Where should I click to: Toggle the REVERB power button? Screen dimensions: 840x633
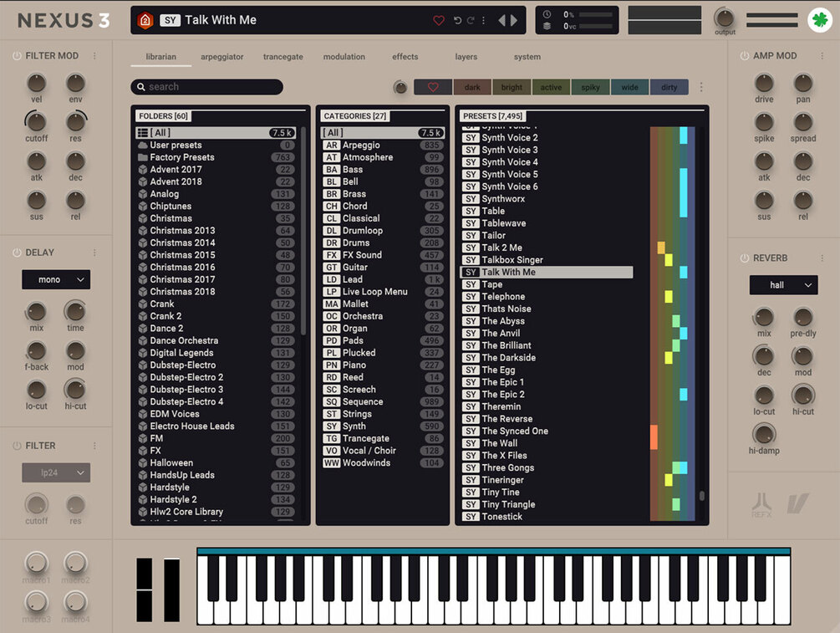pyautogui.click(x=744, y=258)
